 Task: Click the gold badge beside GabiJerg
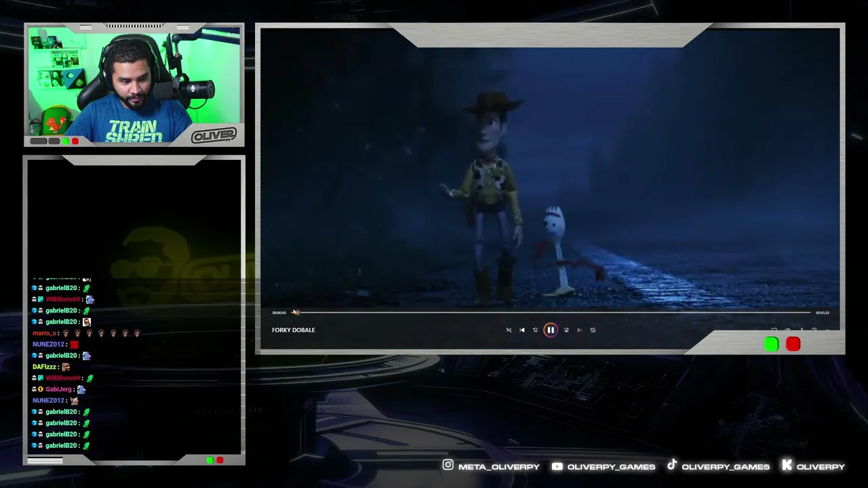tap(41, 389)
